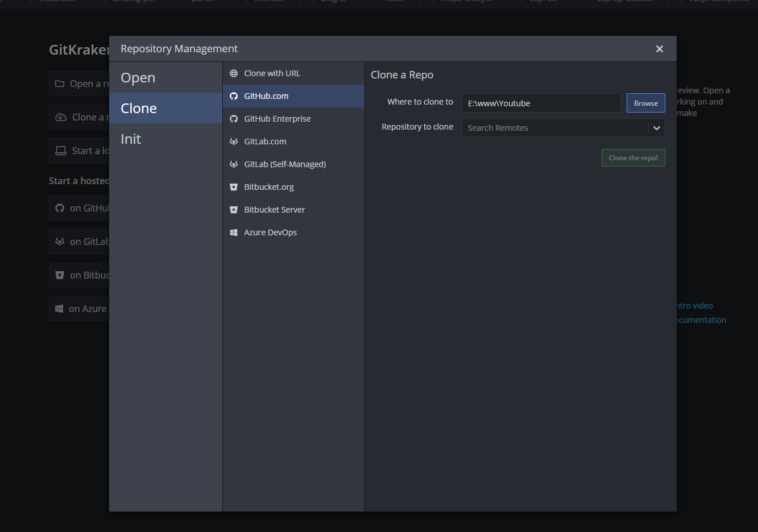Click the laptop icon on background Start a local repo
This screenshot has width=758, height=532.
click(61, 151)
